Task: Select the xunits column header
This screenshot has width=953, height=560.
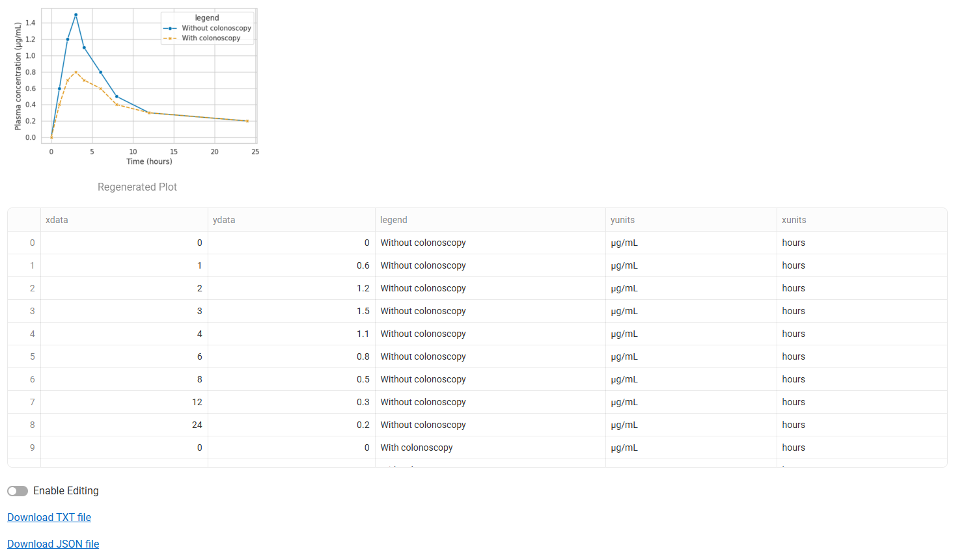Action: (861, 220)
